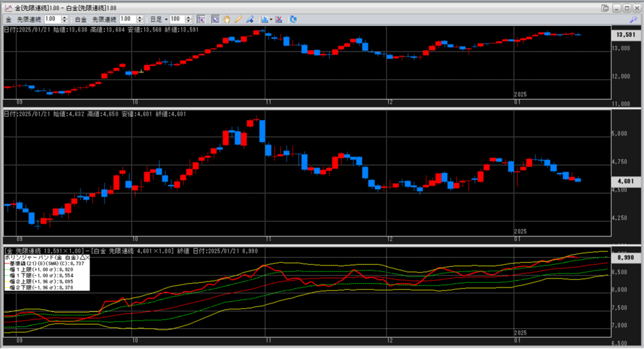Select the pencil drawing tool

[x=238, y=19]
